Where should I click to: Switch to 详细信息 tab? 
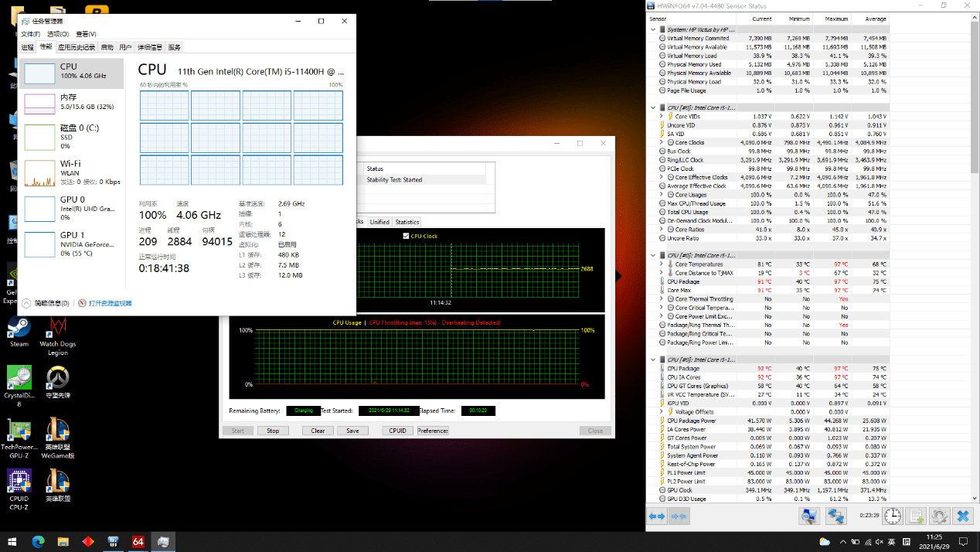point(150,47)
